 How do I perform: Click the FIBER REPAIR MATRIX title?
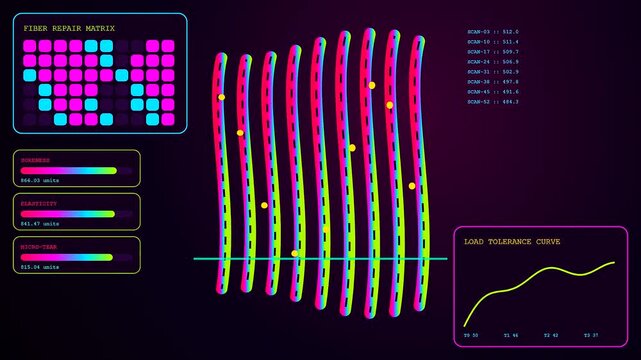[x=69, y=29]
